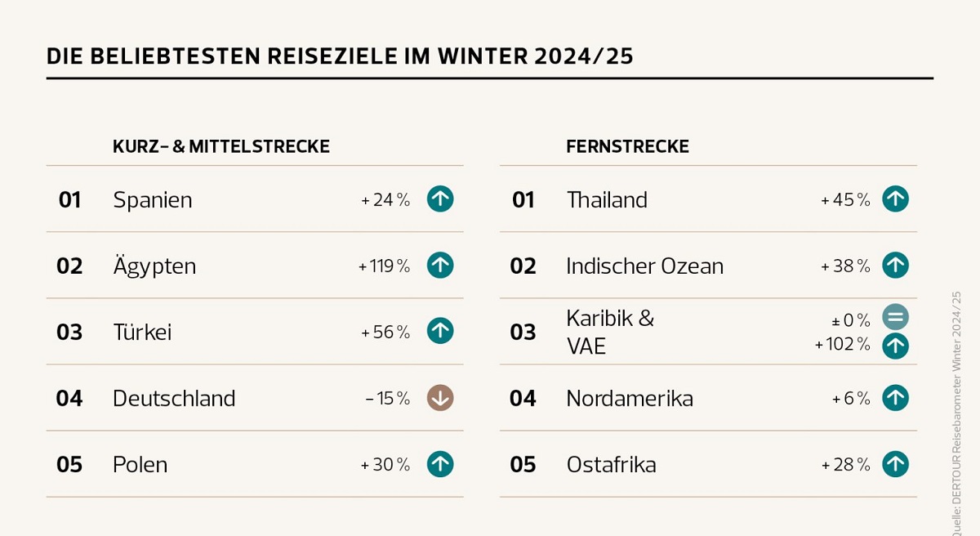980x536 pixels.
Task: Click the Ägypten destination name
Action: 154,266
